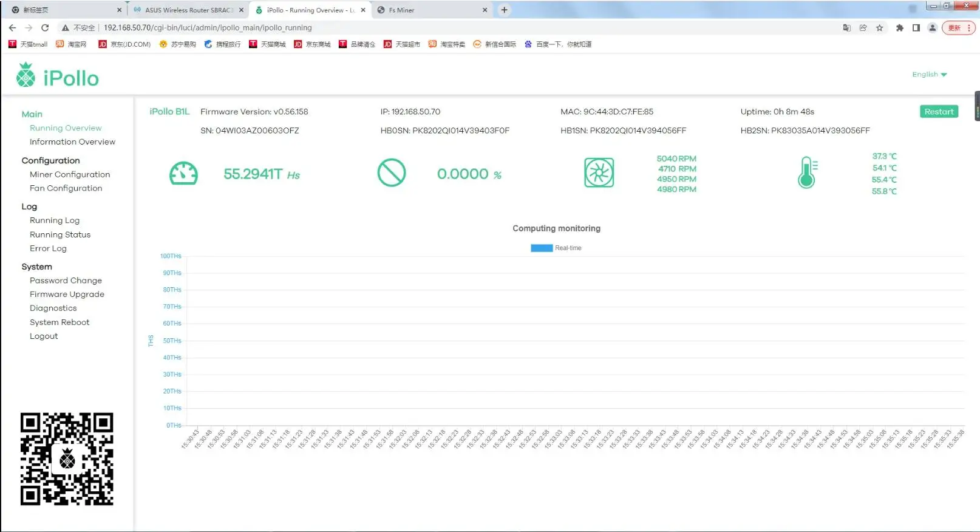Click the thermometer temperature icon
This screenshot has height=532, width=980.
tap(808, 172)
